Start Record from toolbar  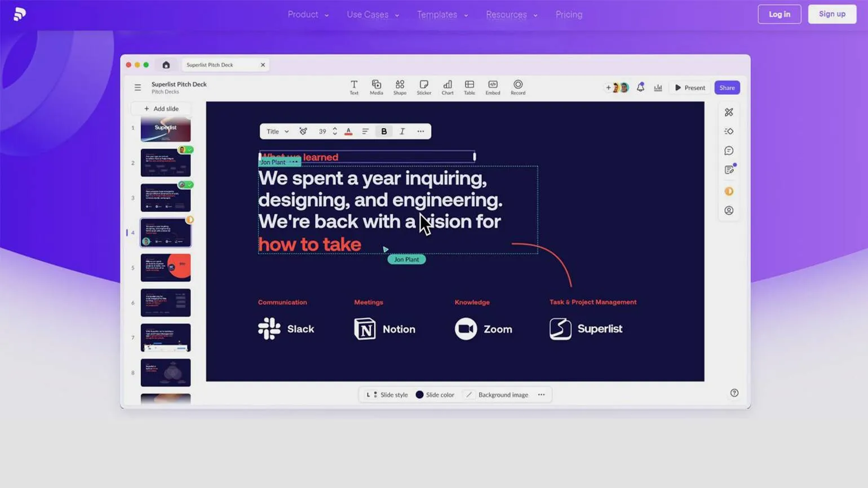click(517, 87)
